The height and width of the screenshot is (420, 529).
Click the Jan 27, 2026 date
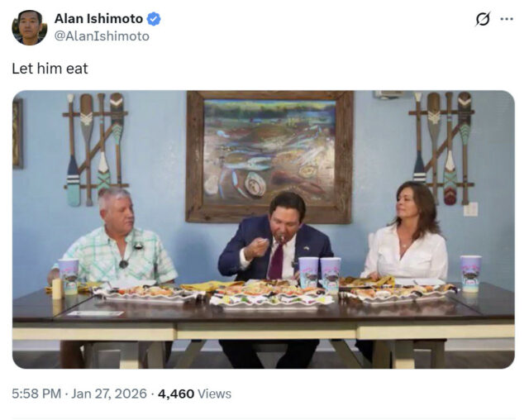coord(110,394)
